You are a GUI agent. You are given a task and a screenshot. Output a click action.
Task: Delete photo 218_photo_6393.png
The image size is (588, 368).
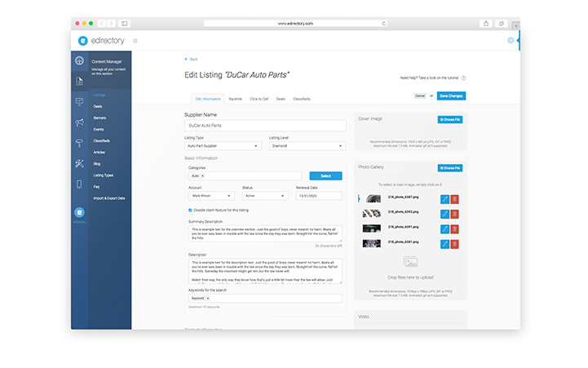pos(454,215)
